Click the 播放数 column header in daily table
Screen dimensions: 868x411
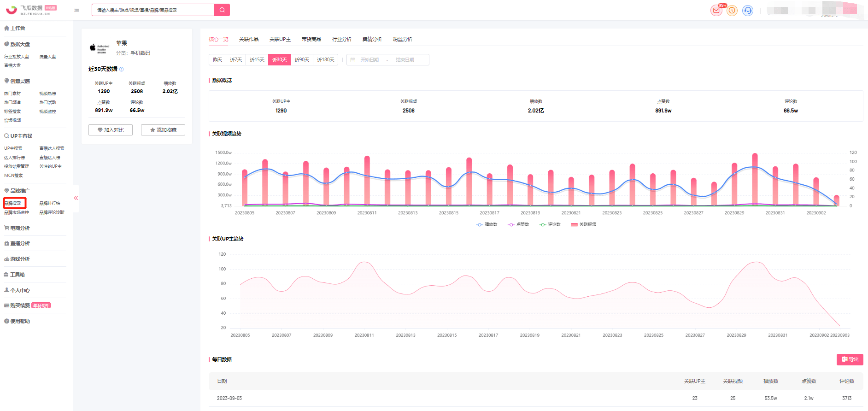pos(771,381)
